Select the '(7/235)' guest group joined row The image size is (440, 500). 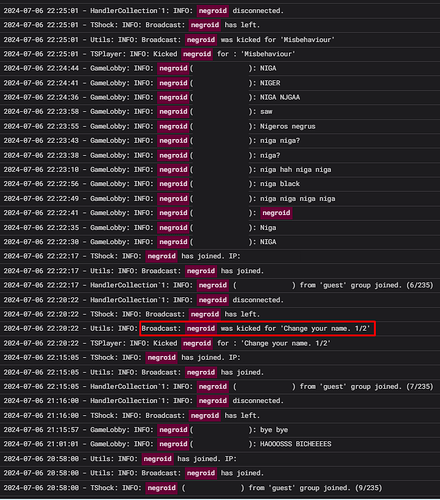220,387
